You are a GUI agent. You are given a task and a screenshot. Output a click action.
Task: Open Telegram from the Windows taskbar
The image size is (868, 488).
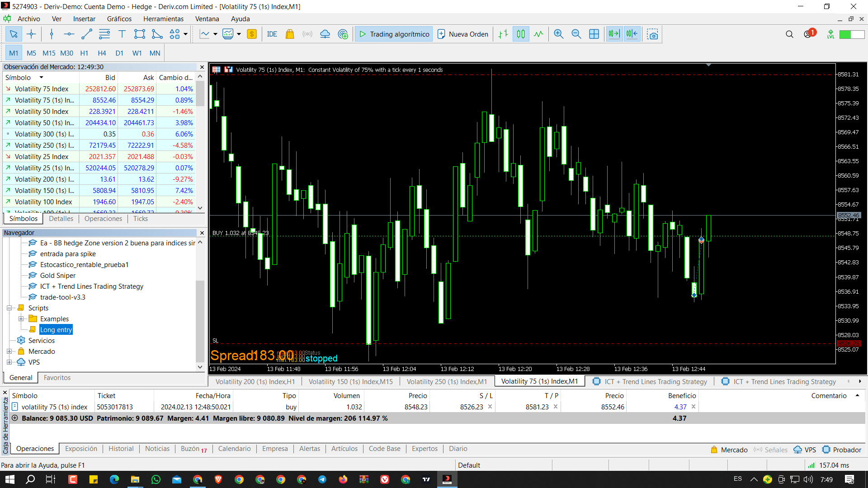point(322,479)
